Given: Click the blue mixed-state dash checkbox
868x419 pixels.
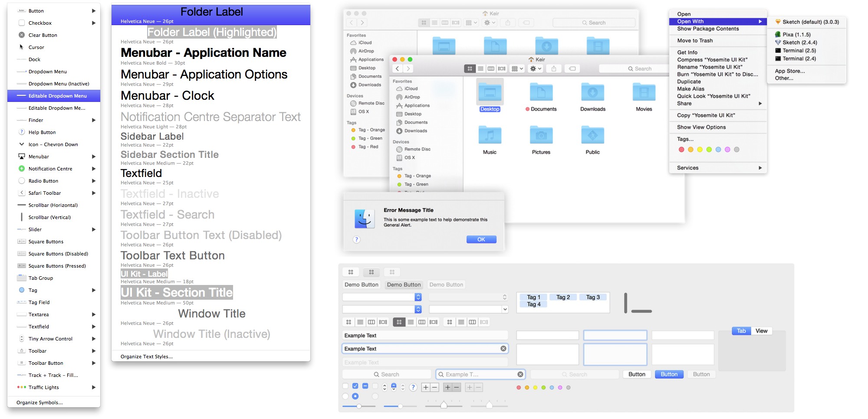Looking at the screenshot, I should (365, 386).
